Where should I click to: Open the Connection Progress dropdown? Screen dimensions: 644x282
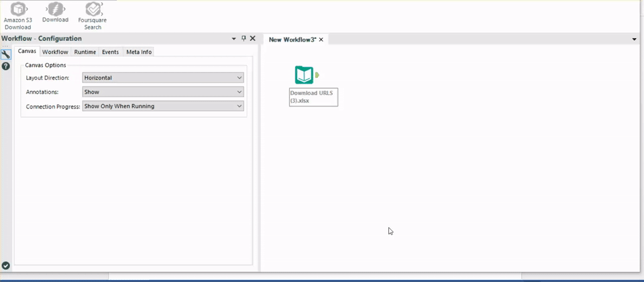163,106
